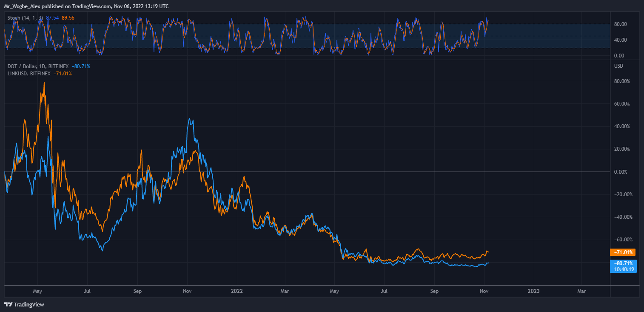
Task: Click the DOT -80.71% legend value
Action: [x=80, y=66]
